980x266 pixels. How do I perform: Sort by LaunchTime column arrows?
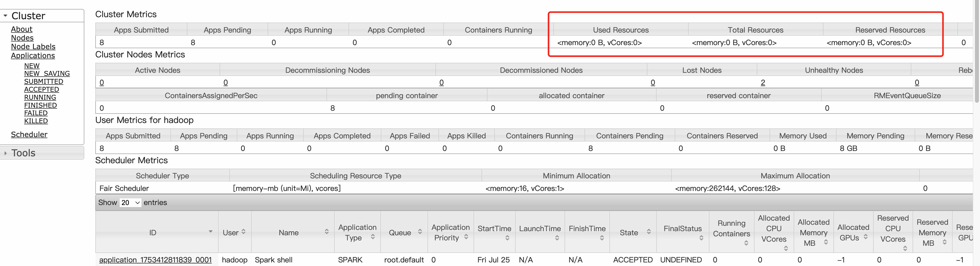(x=557, y=238)
